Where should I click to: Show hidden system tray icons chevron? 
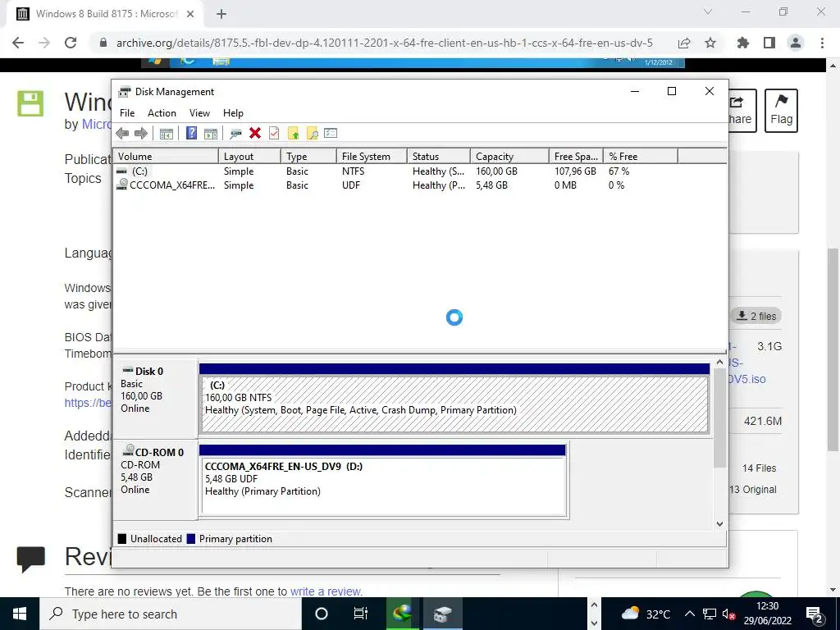pos(689,614)
